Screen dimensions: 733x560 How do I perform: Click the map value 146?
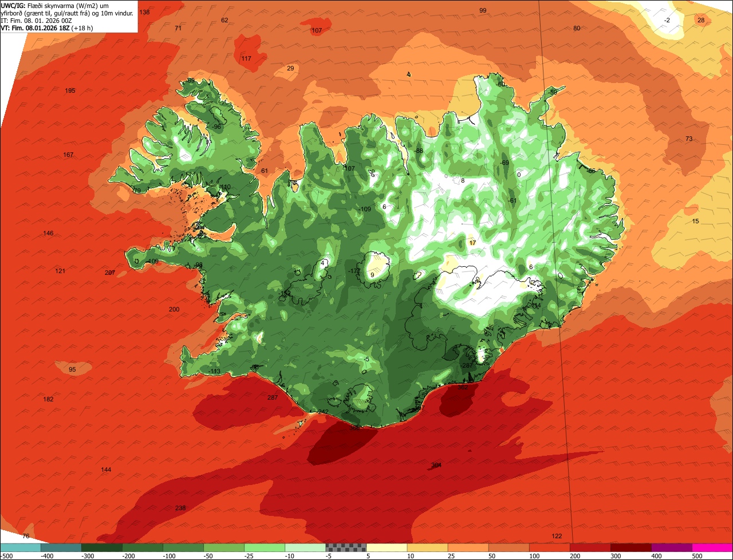48,233
